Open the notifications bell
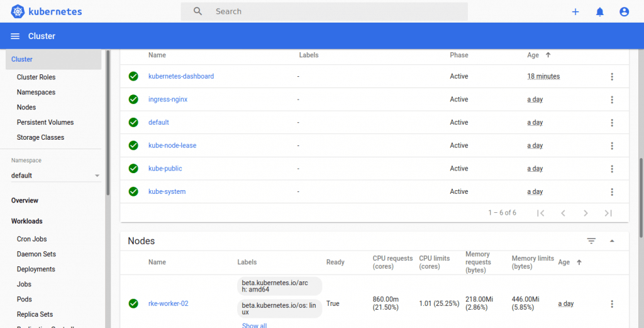This screenshot has width=644, height=328. (x=599, y=11)
